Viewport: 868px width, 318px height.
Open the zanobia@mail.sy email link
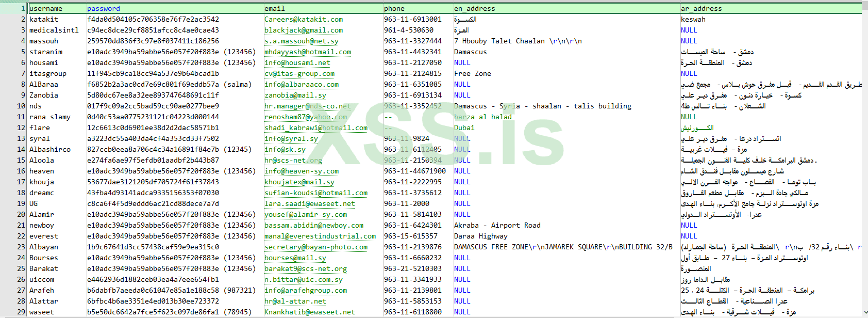click(x=295, y=95)
